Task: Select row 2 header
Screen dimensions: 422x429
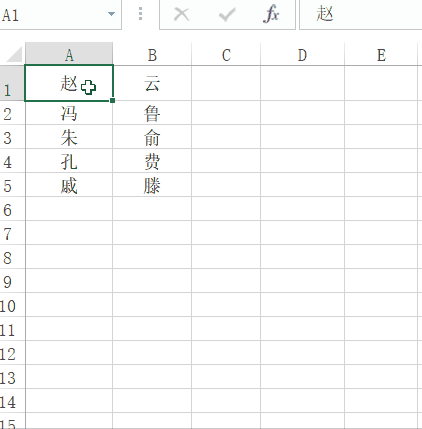Action: coord(12,113)
